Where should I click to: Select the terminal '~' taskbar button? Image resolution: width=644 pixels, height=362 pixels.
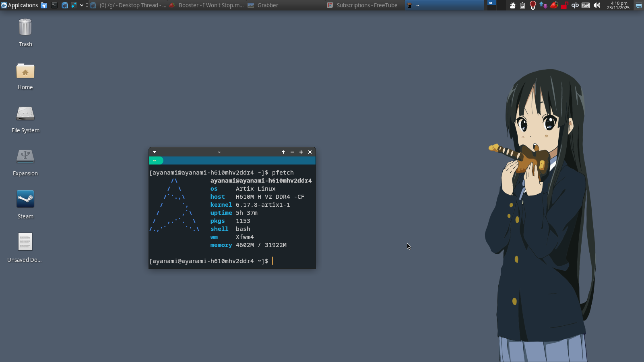click(444, 5)
